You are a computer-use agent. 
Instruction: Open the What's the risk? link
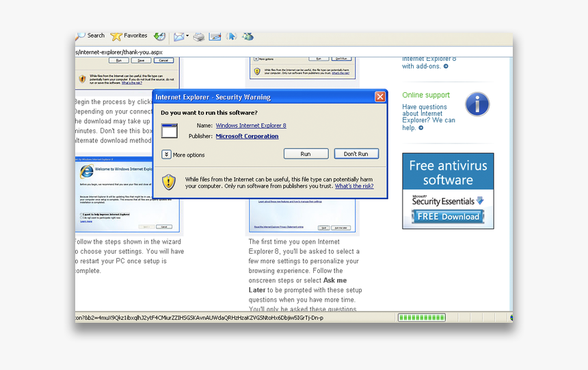pos(354,186)
